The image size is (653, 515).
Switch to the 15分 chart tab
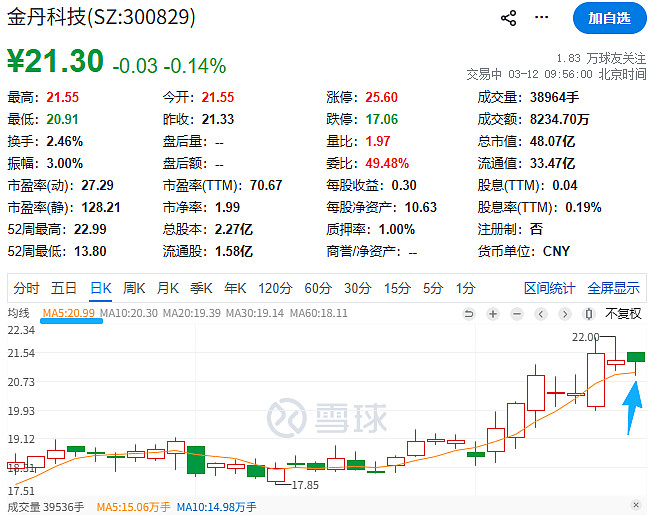pos(397,288)
